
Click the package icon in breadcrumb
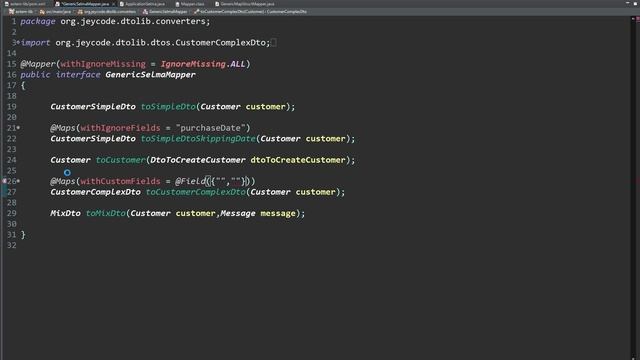pos(80,11)
